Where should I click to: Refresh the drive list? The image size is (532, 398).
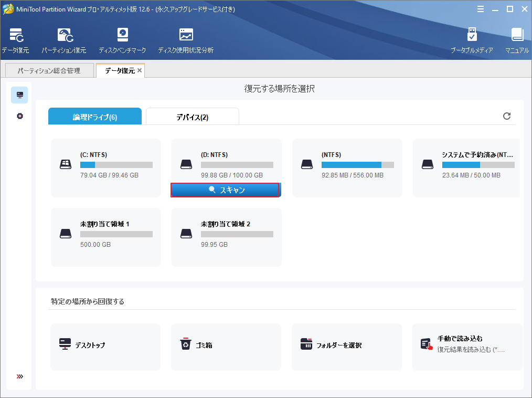click(x=506, y=116)
